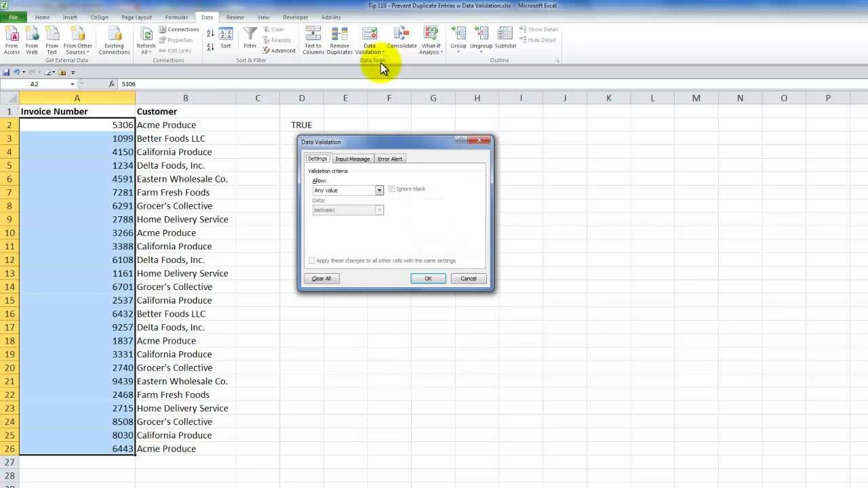Viewport: 868px width, 488px height.
Task: Click the Group outline icon
Action: pyautogui.click(x=458, y=39)
